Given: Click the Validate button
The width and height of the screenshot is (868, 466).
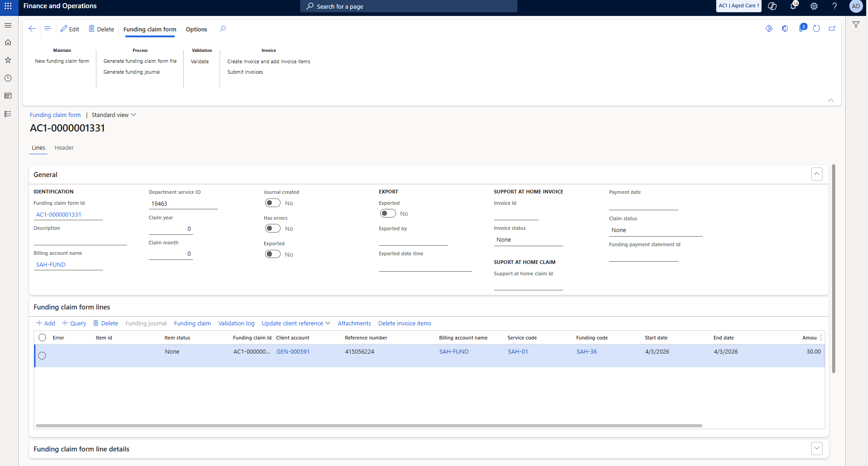Looking at the screenshot, I should pyautogui.click(x=200, y=61).
